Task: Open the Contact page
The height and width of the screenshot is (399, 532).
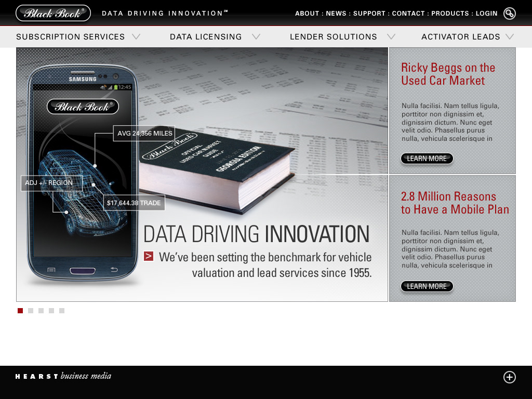Action: [x=408, y=14]
